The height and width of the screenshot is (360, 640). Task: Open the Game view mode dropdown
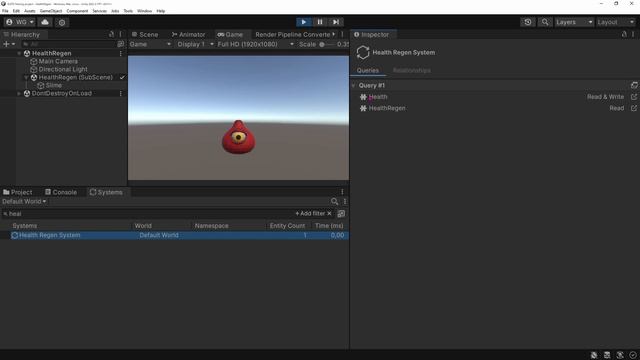pyautogui.click(x=150, y=44)
